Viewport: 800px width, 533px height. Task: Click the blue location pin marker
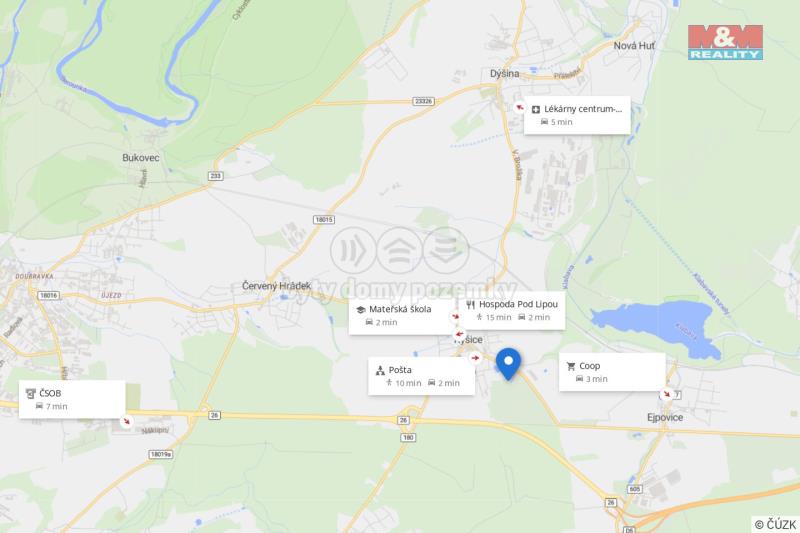pyautogui.click(x=508, y=364)
